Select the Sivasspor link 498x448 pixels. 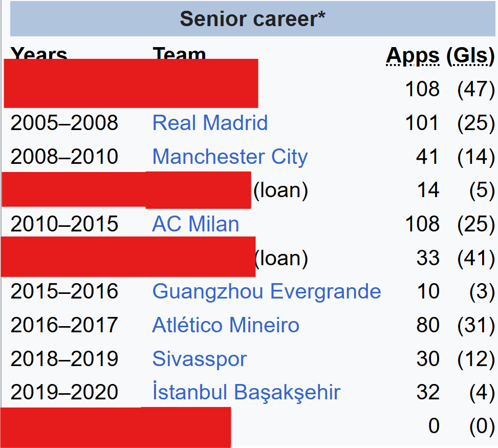pyautogui.click(x=199, y=359)
